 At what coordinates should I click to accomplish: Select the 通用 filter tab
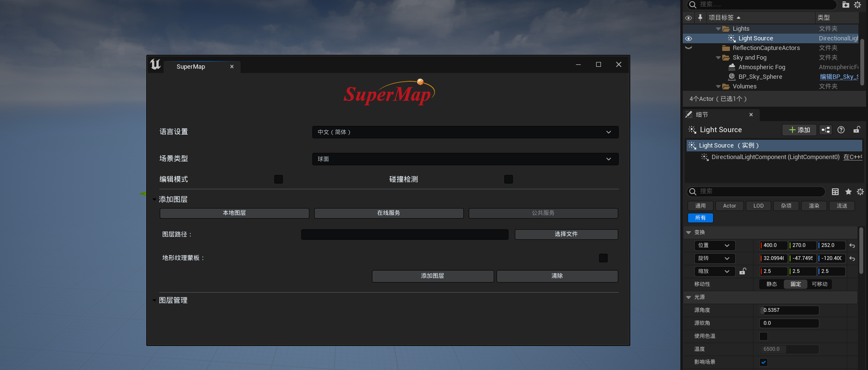point(701,206)
